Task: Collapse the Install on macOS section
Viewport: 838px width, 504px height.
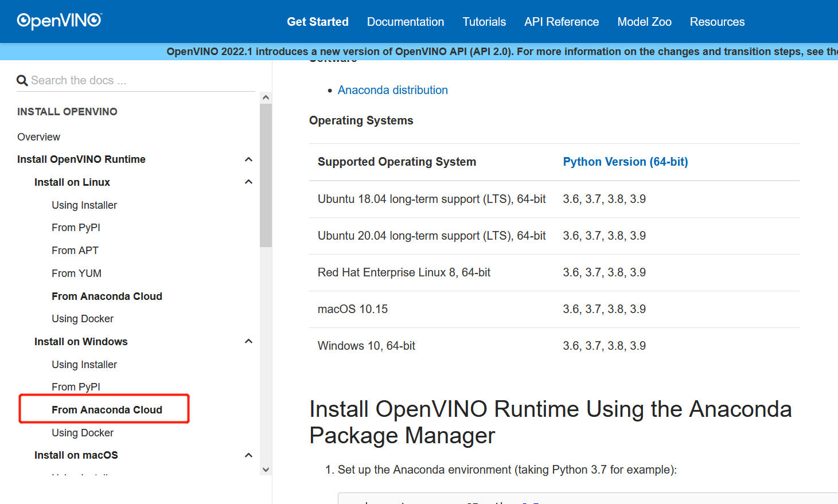Action: pyautogui.click(x=248, y=455)
